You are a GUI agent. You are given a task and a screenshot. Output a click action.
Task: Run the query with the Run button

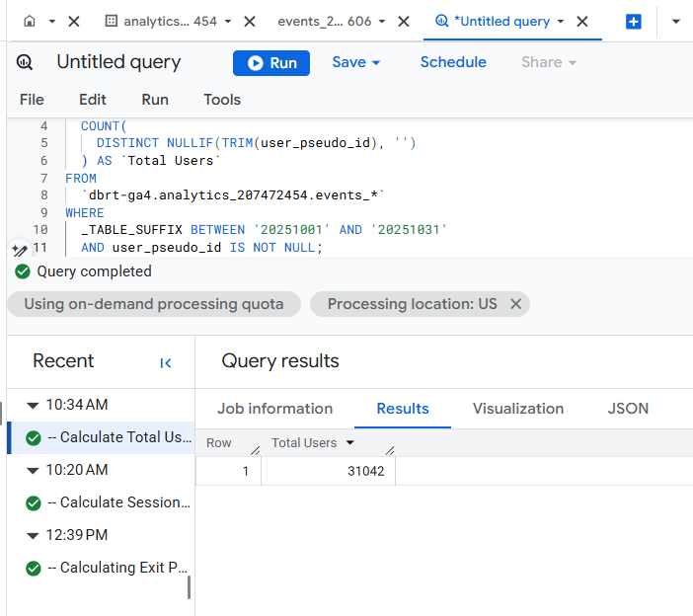pos(271,63)
